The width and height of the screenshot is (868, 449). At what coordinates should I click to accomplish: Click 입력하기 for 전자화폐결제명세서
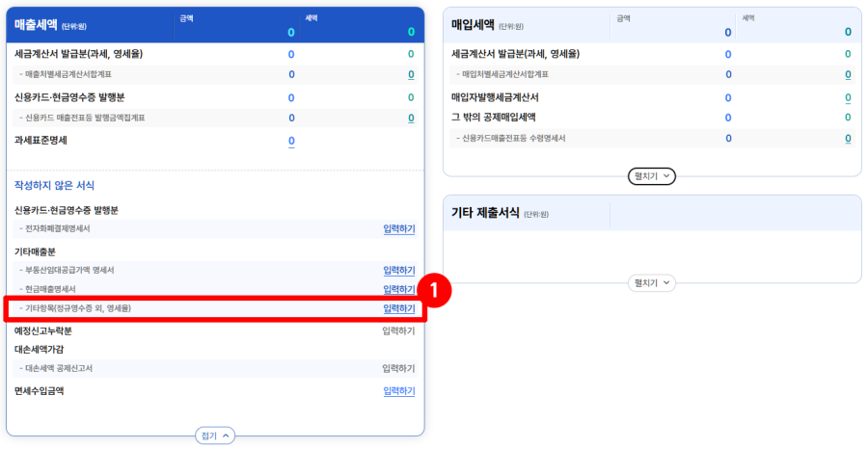point(398,228)
